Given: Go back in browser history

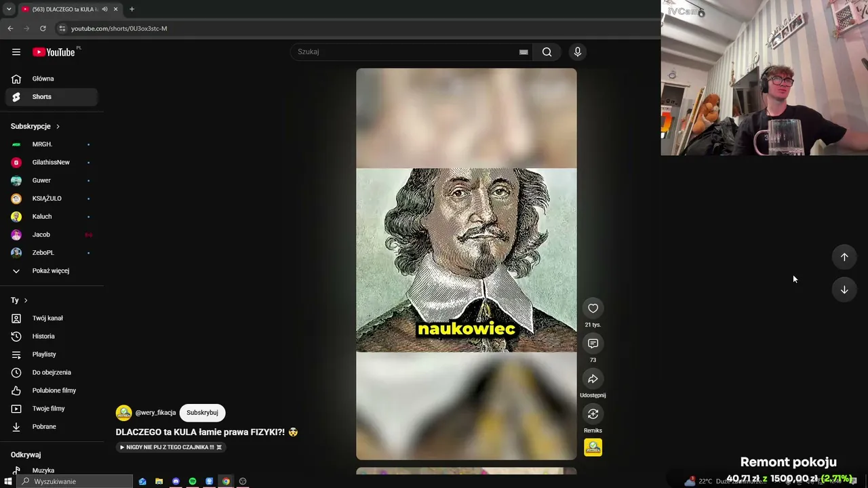Looking at the screenshot, I should point(10,28).
